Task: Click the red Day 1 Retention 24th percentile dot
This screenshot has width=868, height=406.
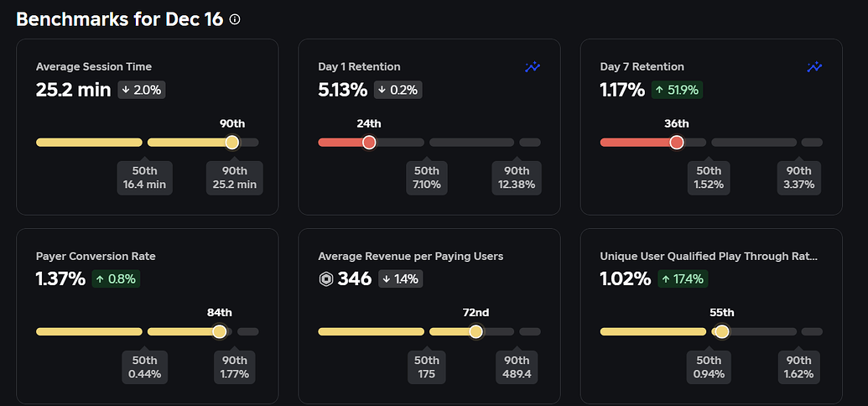Action: point(369,143)
